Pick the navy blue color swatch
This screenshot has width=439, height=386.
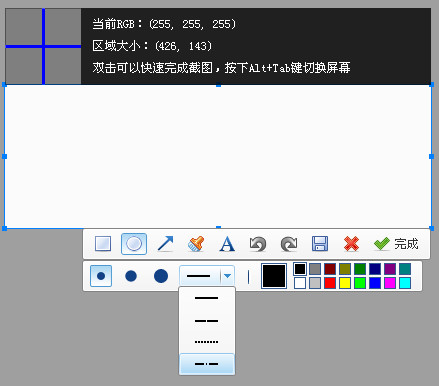point(375,269)
